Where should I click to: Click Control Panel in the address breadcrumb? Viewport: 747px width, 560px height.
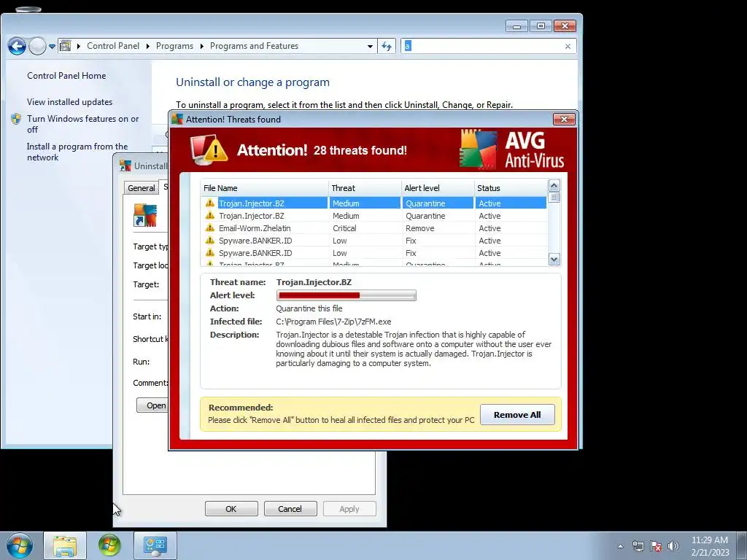(113, 46)
